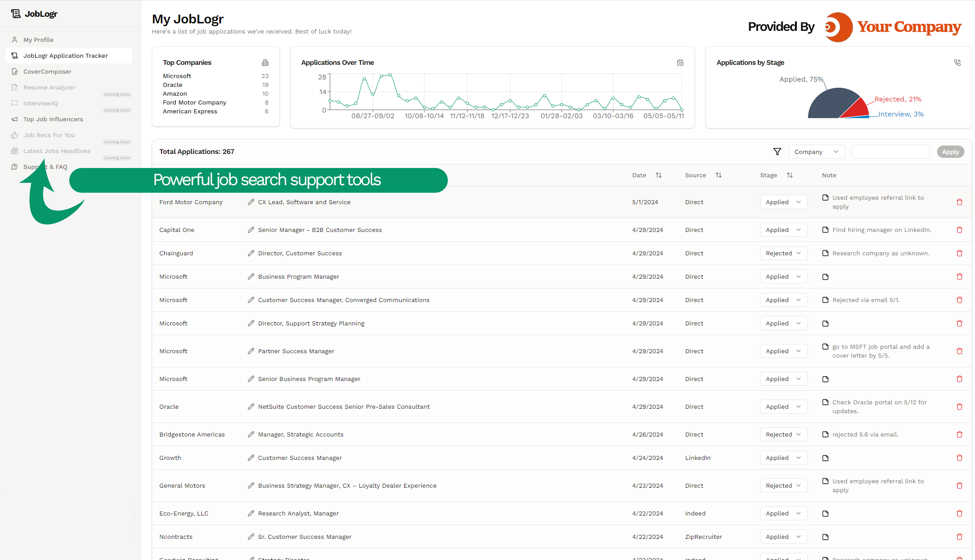Click the 'LinkedIn' source cell
Viewport: 975px width, 560px height.
(x=697, y=458)
